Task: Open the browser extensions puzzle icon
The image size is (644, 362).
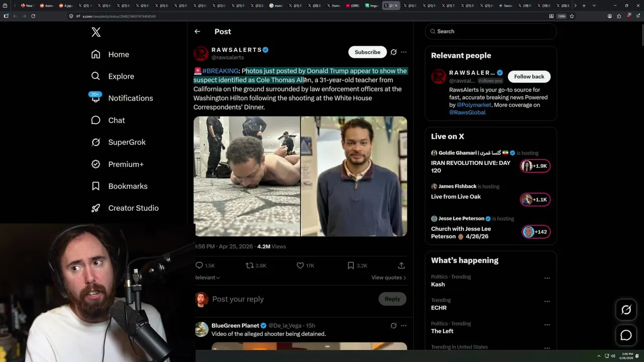Action: [x=618, y=16]
